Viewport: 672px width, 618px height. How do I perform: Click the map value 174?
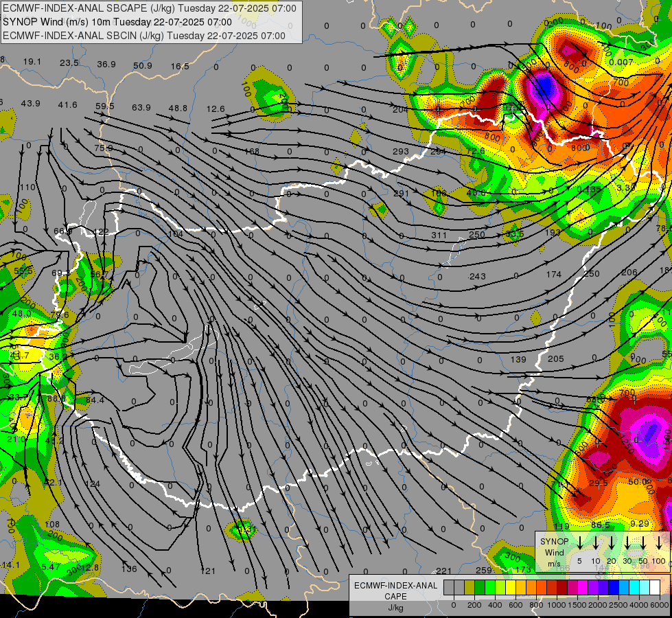coord(554,274)
